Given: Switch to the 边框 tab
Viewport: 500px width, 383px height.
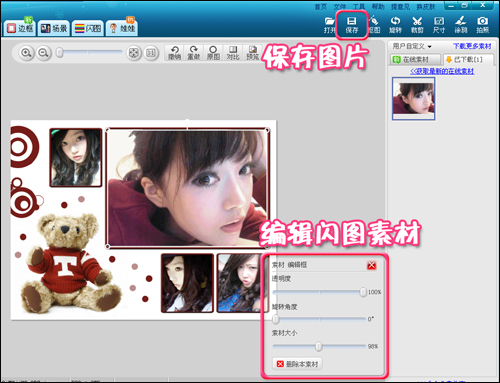Looking at the screenshot, I should (x=21, y=28).
